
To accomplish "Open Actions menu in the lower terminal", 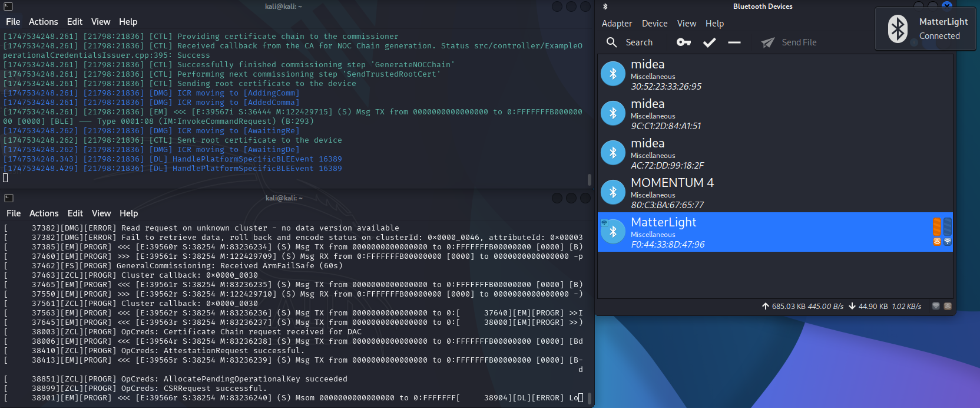I will pyautogui.click(x=44, y=213).
